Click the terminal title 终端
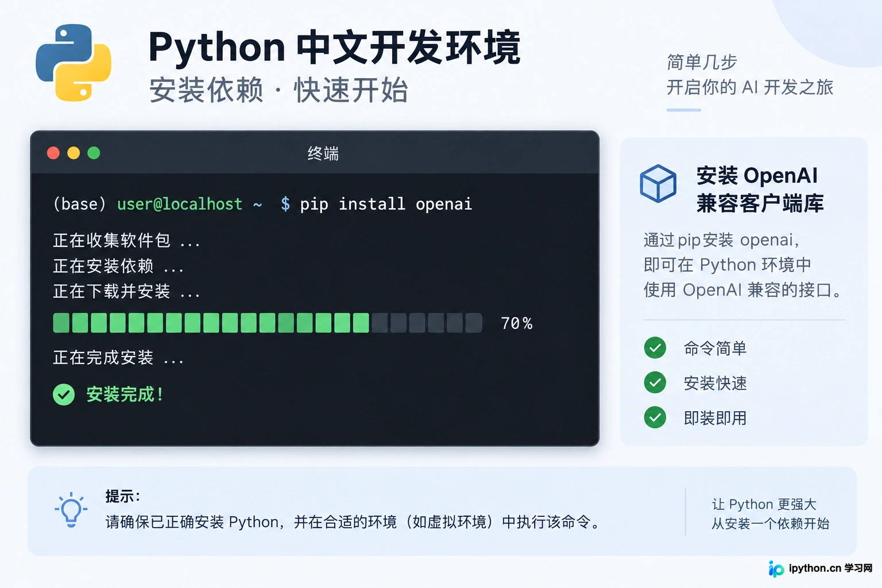The height and width of the screenshot is (588, 882). 323,153
